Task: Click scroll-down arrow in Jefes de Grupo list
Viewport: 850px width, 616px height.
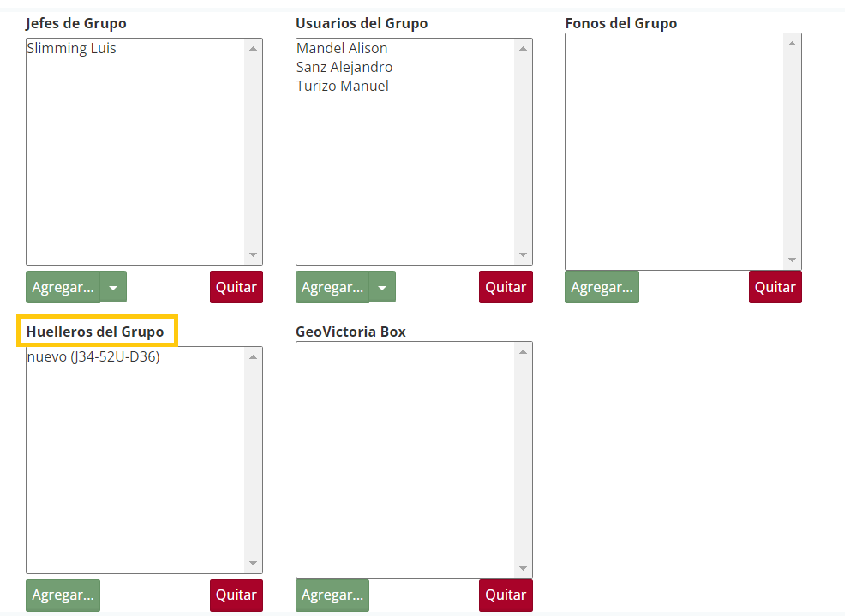Action: pyautogui.click(x=253, y=254)
